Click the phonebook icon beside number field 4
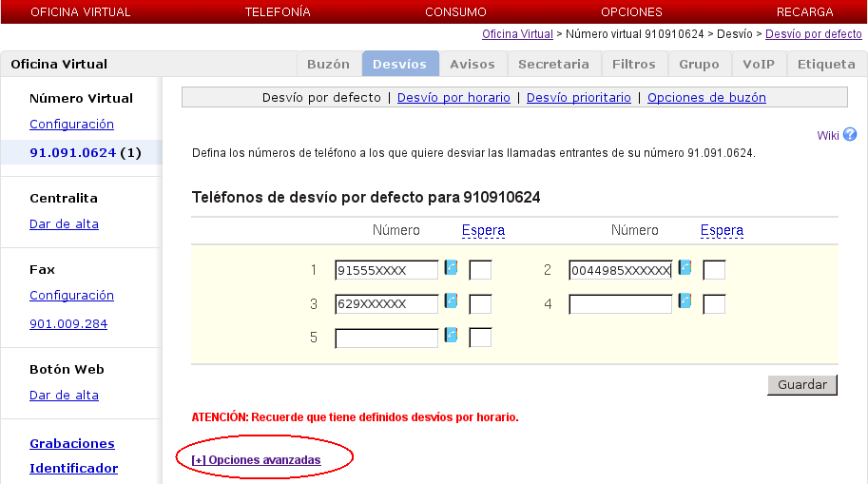This screenshot has height=484, width=868. point(685,302)
